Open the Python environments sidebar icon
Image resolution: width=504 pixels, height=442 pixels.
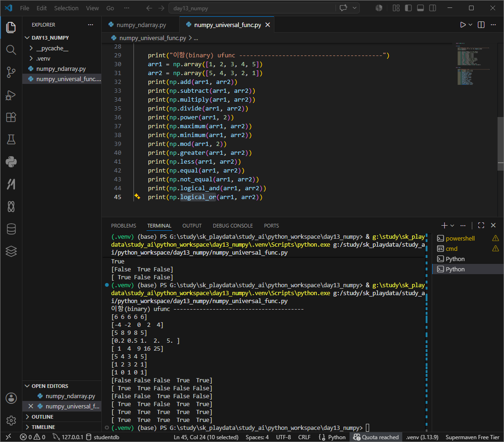11,162
